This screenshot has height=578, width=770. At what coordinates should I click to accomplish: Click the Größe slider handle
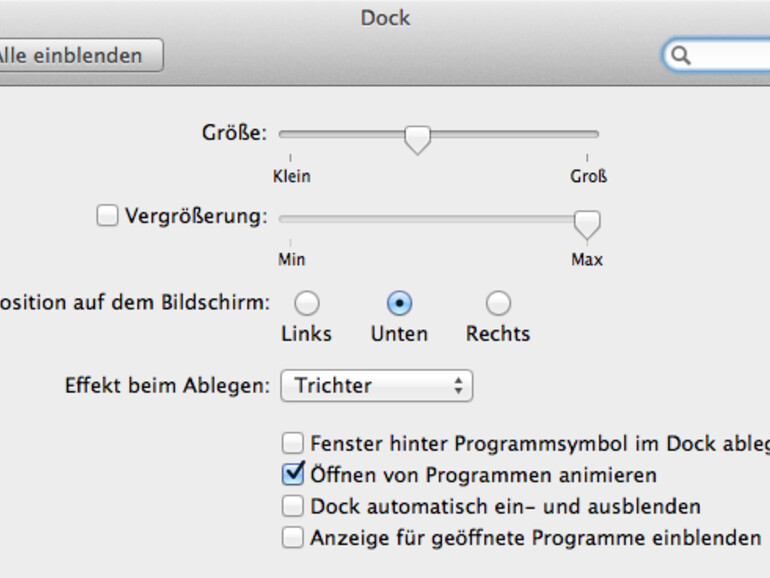[417, 137]
